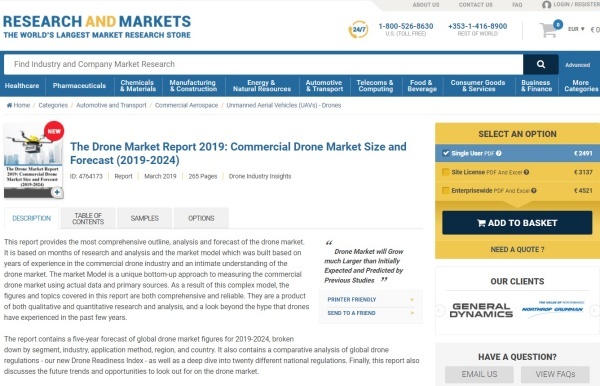Image resolution: width=600 pixels, height=386 pixels.
Task: Click the Login / Register user icon
Action: [x=546, y=5]
